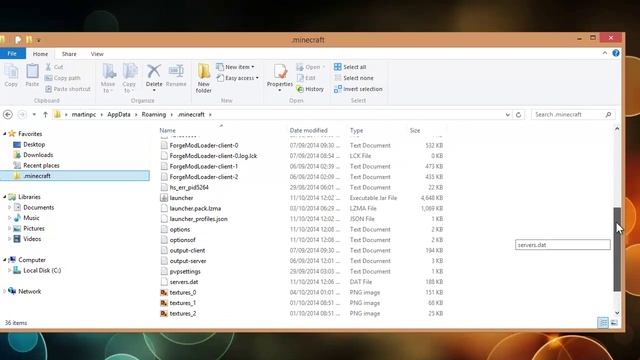Select the Pictures library
This screenshot has height=360, width=640.
(x=29, y=229)
